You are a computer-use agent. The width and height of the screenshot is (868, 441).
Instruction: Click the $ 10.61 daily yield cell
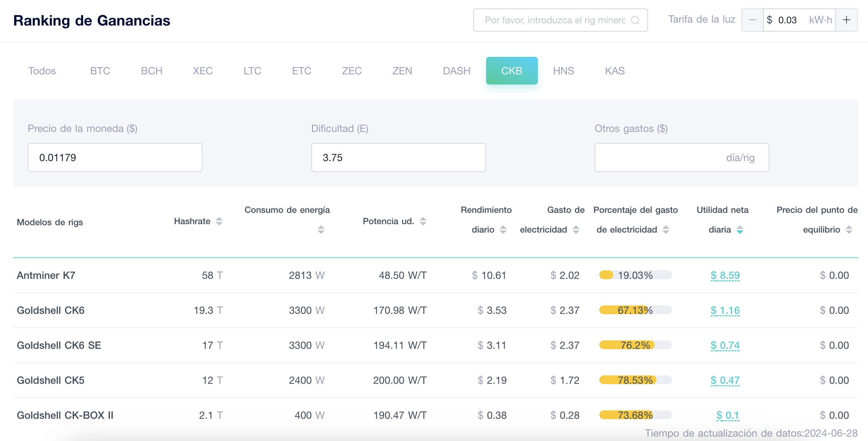(489, 275)
